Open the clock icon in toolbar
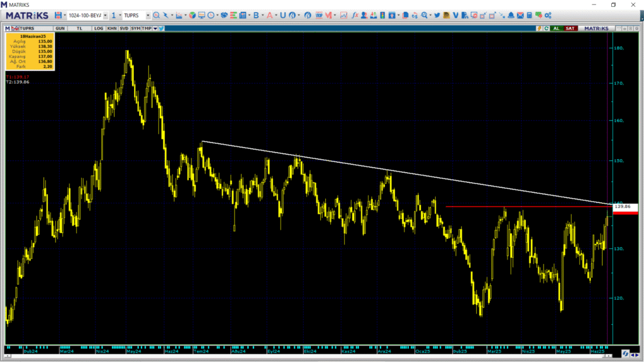 click(211, 14)
